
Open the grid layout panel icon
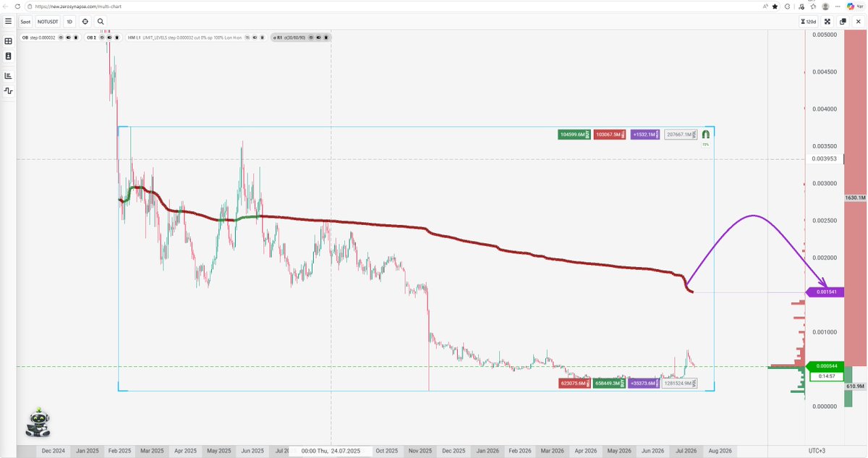[8, 42]
